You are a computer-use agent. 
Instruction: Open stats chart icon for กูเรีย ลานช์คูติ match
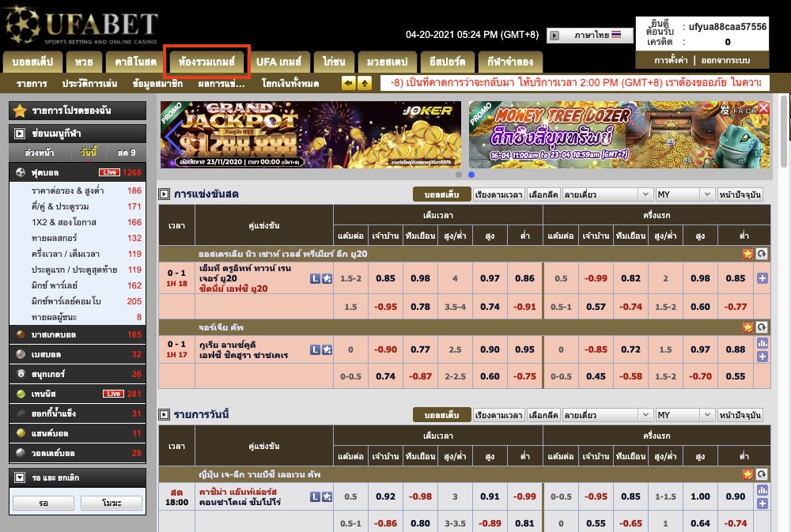(x=762, y=343)
